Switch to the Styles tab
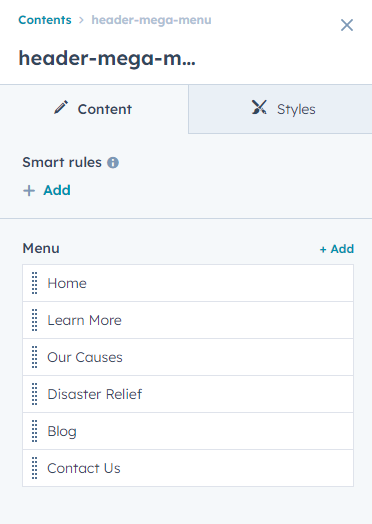 tap(280, 109)
